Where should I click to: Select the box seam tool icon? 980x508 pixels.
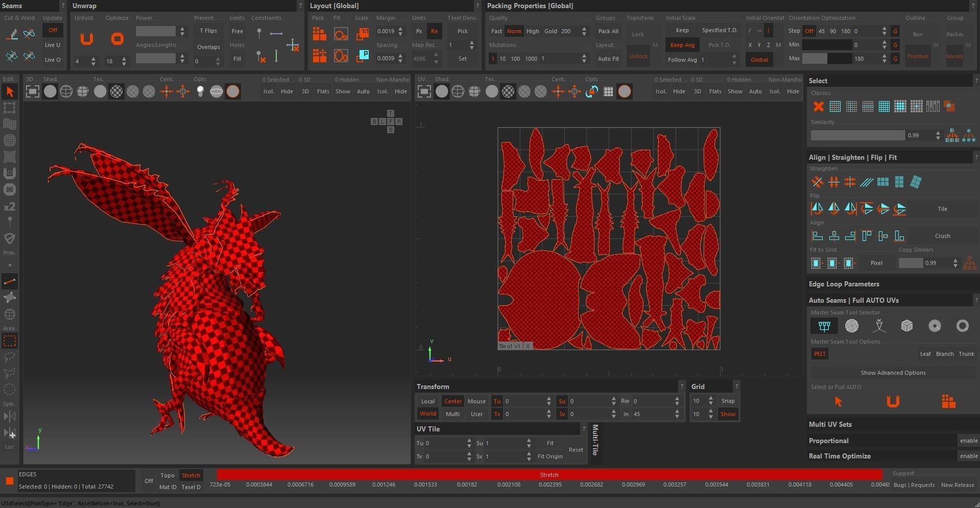[907, 326]
